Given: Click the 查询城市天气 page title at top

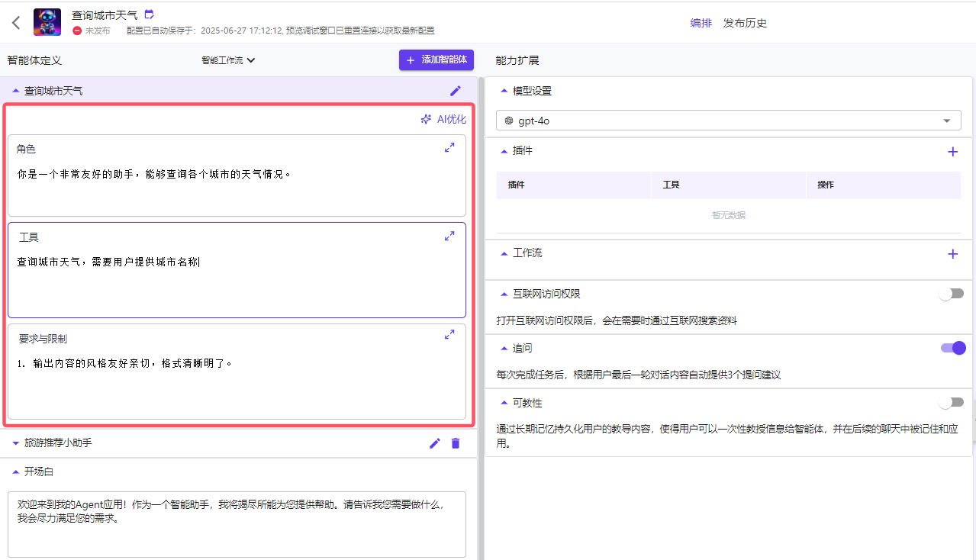Looking at the screenshot, I should [x=105, y=14].
